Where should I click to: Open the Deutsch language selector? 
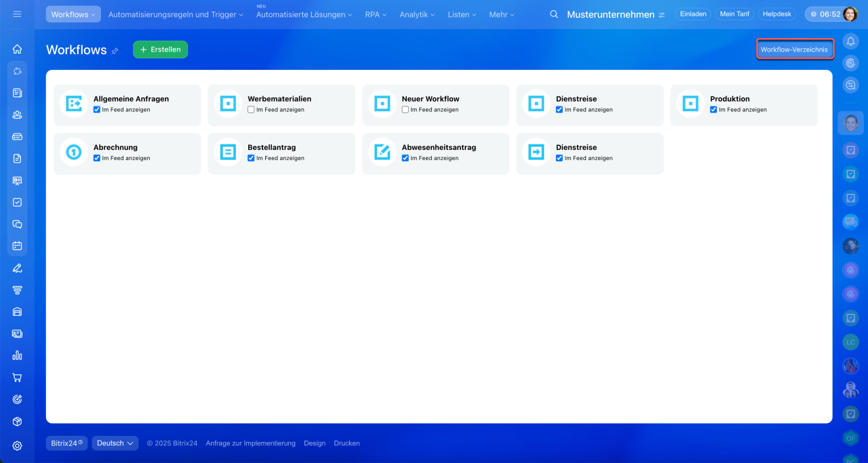pyautogui.click(x=115, y=443)
